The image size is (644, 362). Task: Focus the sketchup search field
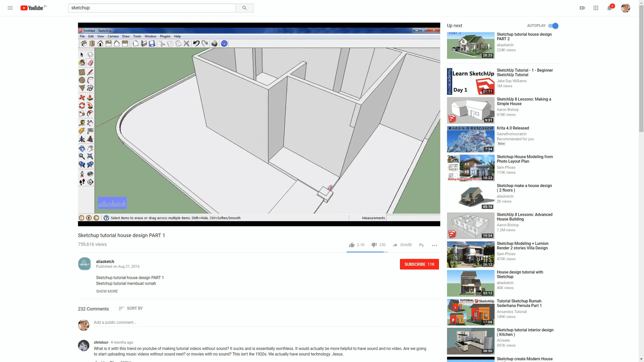pyautogui.click(x=152, y=8)
